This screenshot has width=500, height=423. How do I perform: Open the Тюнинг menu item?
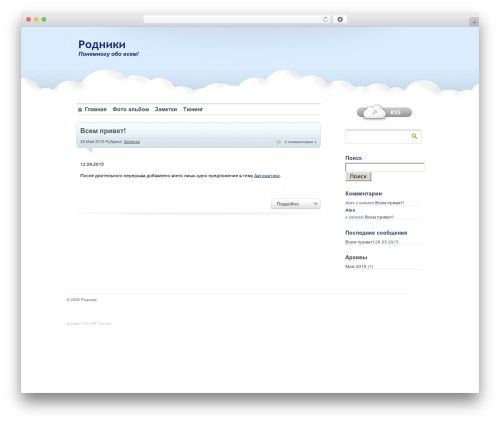tap(193, 109)
